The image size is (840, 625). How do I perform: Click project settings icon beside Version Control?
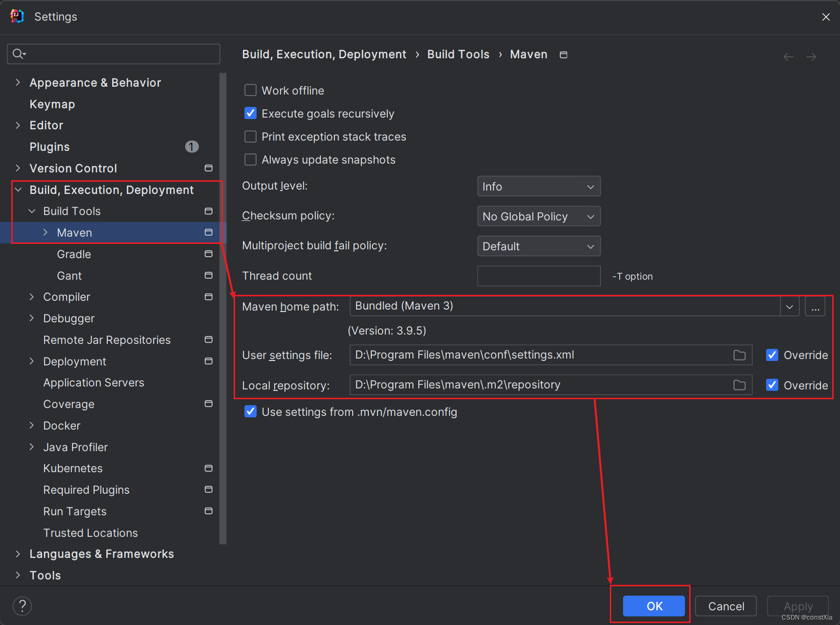coord(209,168)
